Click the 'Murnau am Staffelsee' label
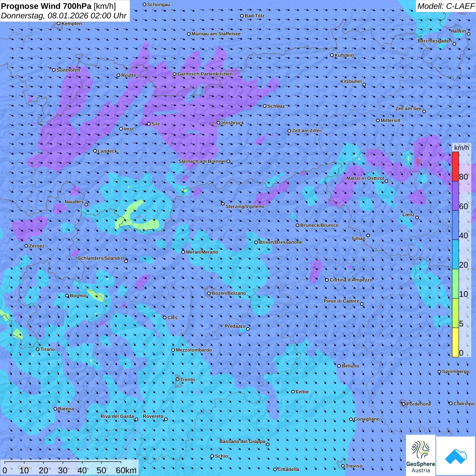Image resolution: width=476 pixels, height=476 pixels. [216, 34]
